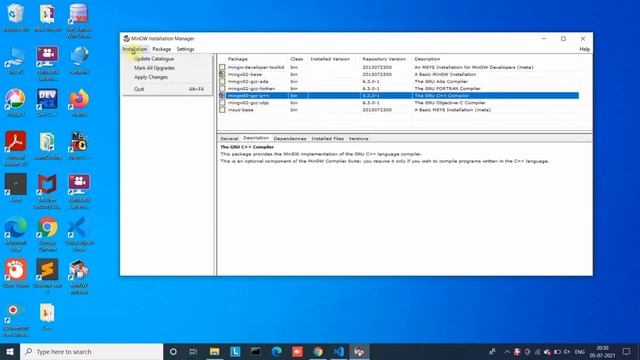Click the MinGW Installation Manager taskbar icon
The width and height of the screenshot is (640, 360).
point(359,351)
